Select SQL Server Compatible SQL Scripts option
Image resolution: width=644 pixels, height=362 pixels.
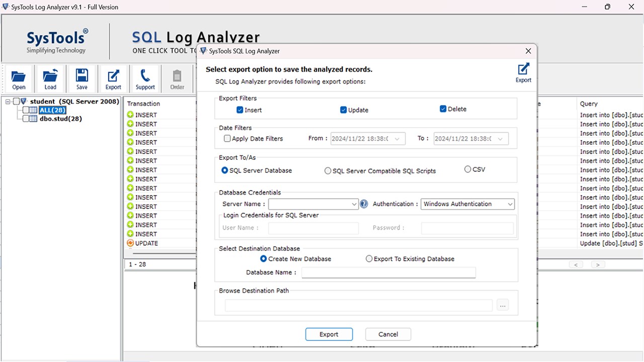[x=328, y=171]
